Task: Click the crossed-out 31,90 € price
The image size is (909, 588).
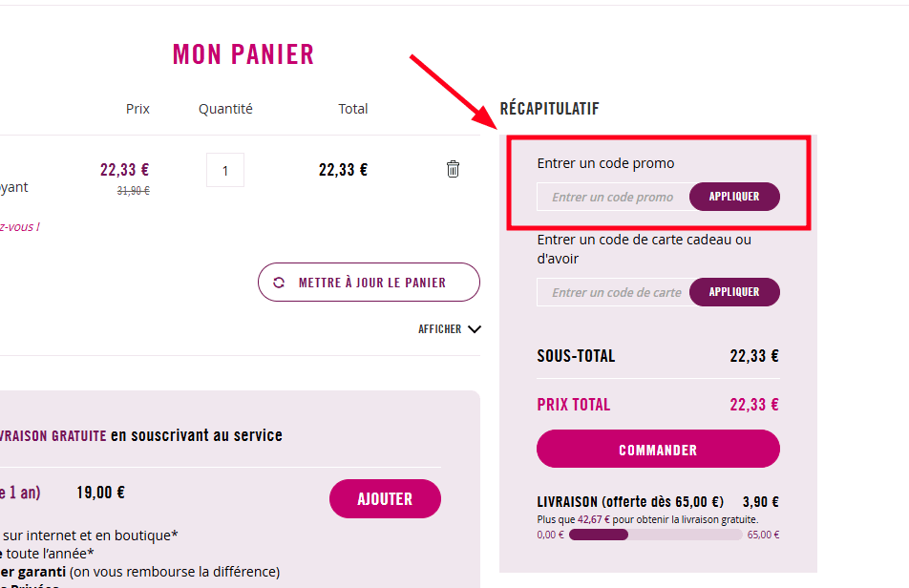Action: pos(133,190)
